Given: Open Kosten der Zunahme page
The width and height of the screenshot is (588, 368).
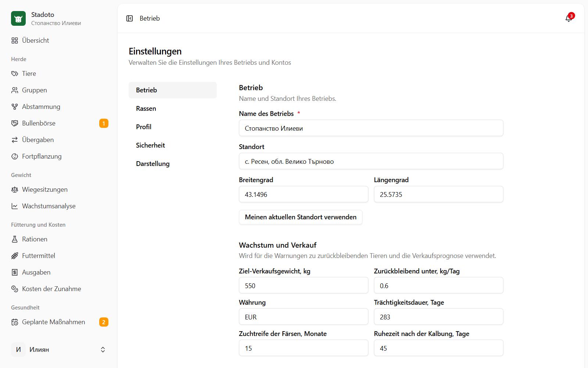Looking at the screenshot, I should (59, 289).
